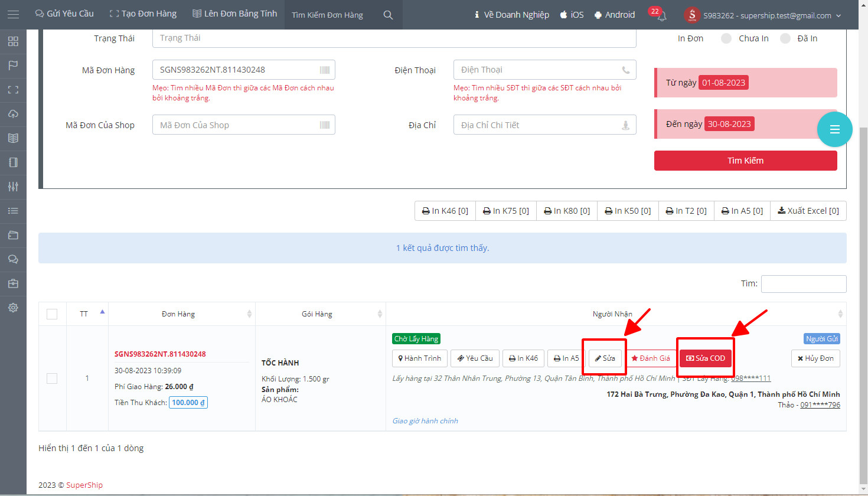
Task: Sort table by Gói Hàng column
Action: click(x=321, y=314)
